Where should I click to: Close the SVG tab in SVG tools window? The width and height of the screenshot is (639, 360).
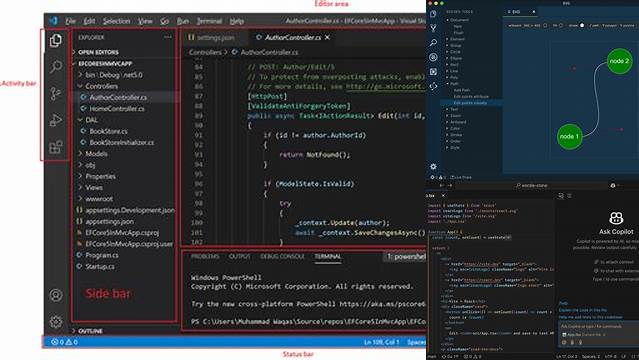pos(534,12)
